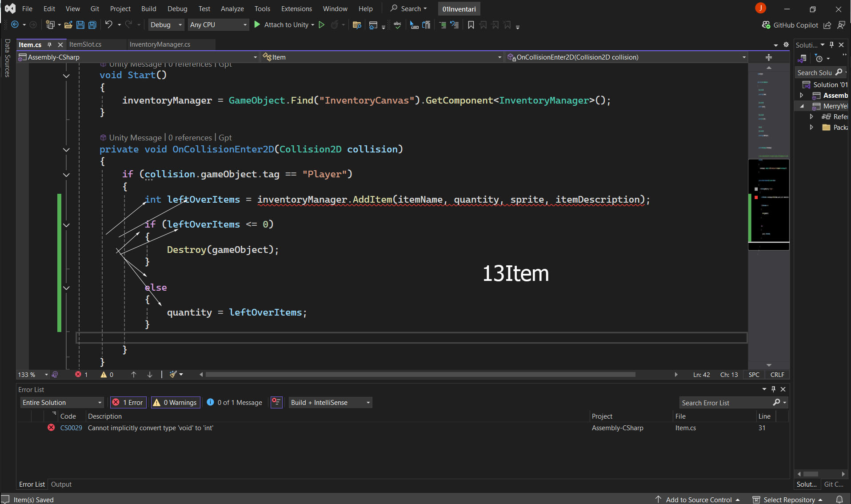Click the Find in Files folder icon
Screen dimensions: 851x504
356,25
